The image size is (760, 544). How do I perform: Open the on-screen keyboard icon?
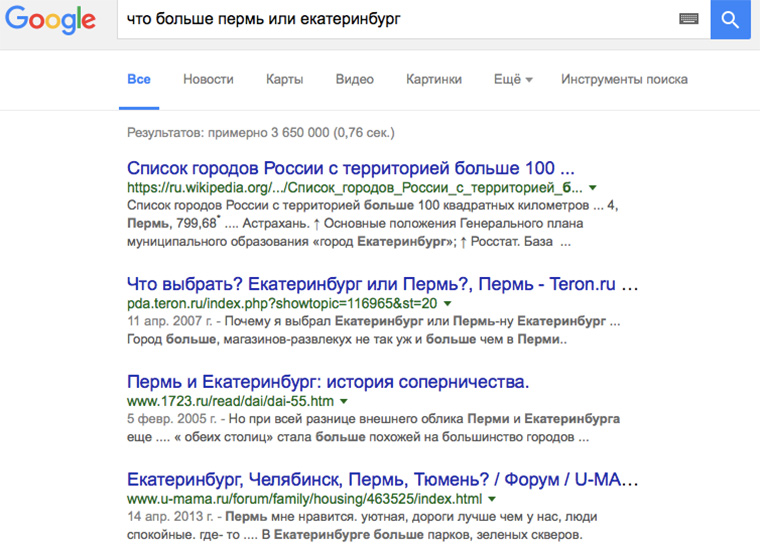[689, 19]
